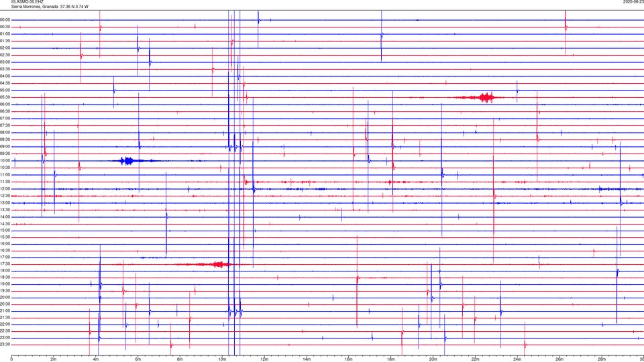Select the 19:00 time row label

click(5, 284)
